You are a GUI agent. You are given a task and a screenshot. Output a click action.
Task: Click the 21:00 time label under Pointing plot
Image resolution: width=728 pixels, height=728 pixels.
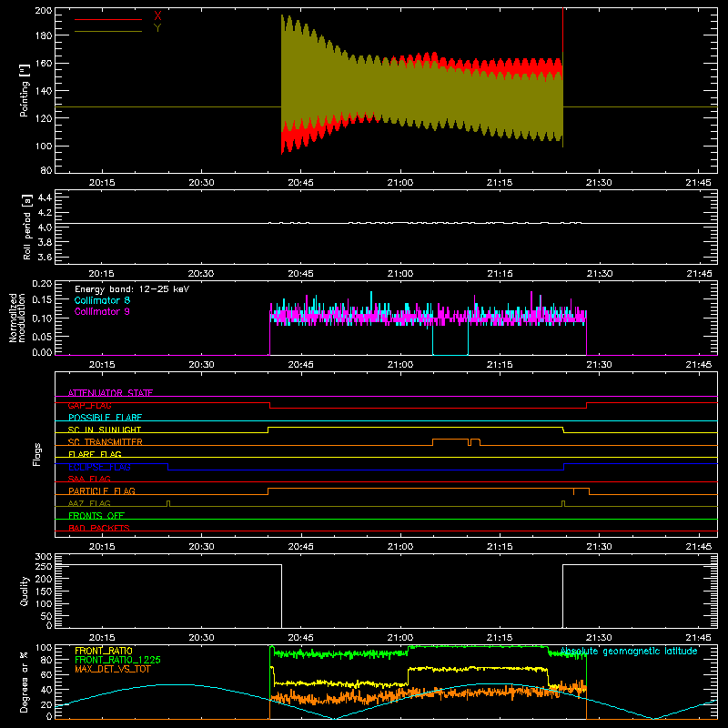point(400,183)
